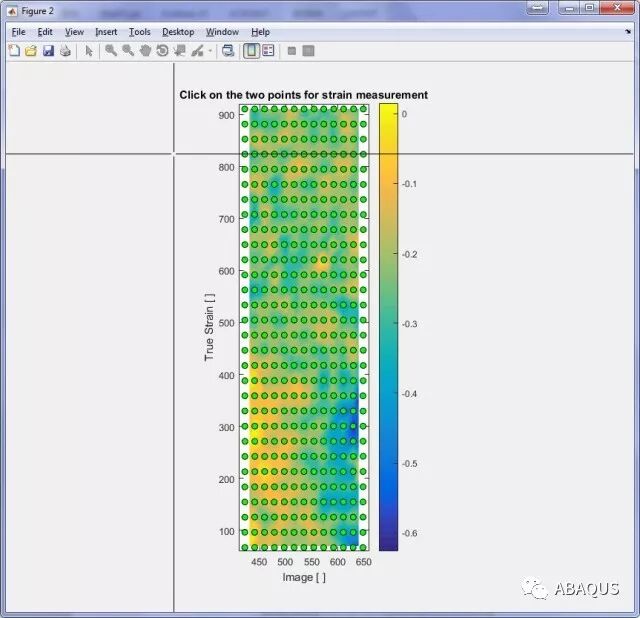Open the Window menu
This screenshot has height=618, width=640.
[x=222, y=32]
